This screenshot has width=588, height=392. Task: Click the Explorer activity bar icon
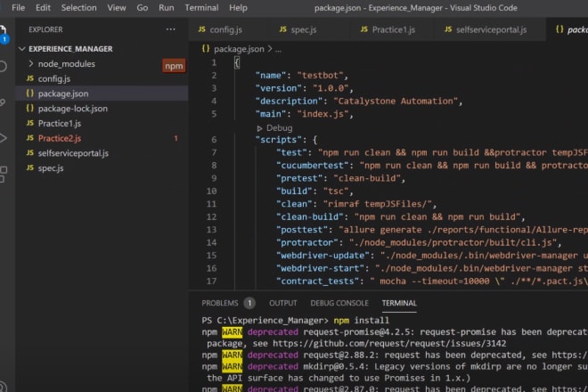3,33
